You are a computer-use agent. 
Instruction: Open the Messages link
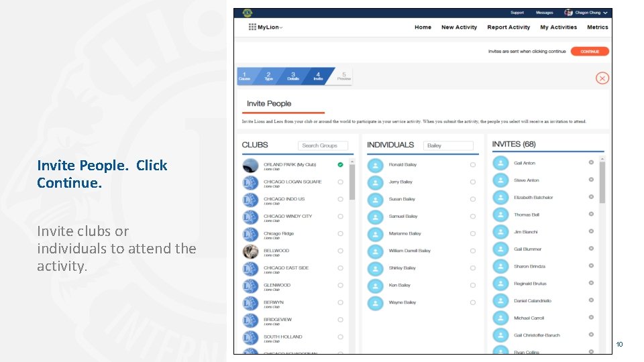click(x=544, y=13)
